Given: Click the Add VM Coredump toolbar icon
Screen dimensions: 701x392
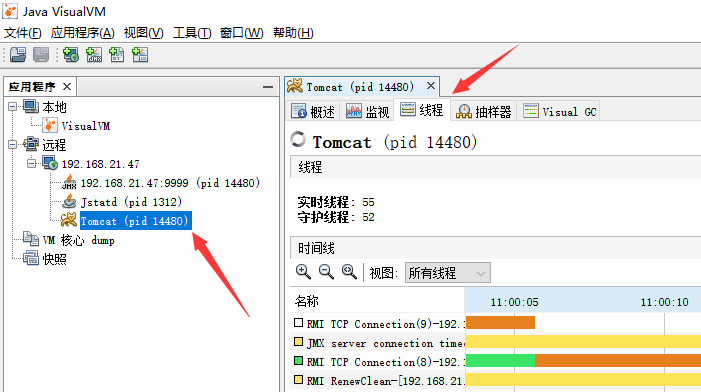Looking at the screenshot, I should [117, 55].
